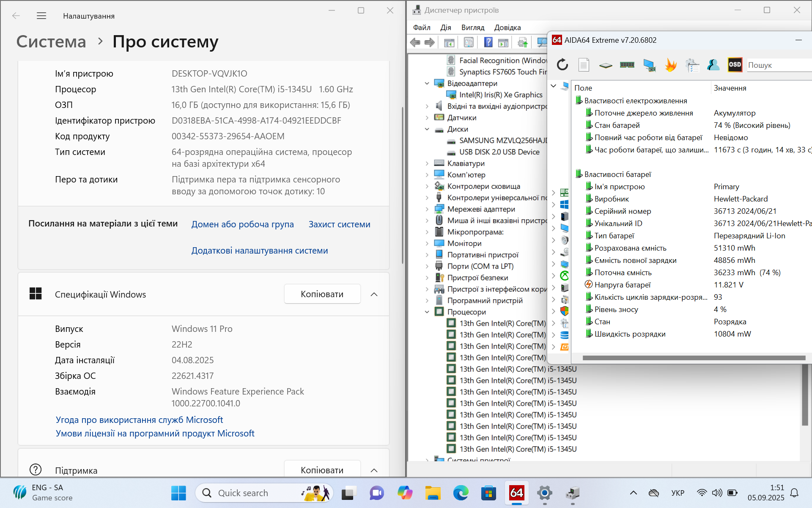This screenshot has width=812, height=508.
Task: Click Forward arrow in Device Manager toolbar
Action: [x=430, y=42]
